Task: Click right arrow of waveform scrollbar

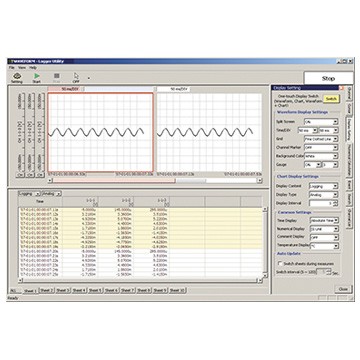Action: click(259, 180)
